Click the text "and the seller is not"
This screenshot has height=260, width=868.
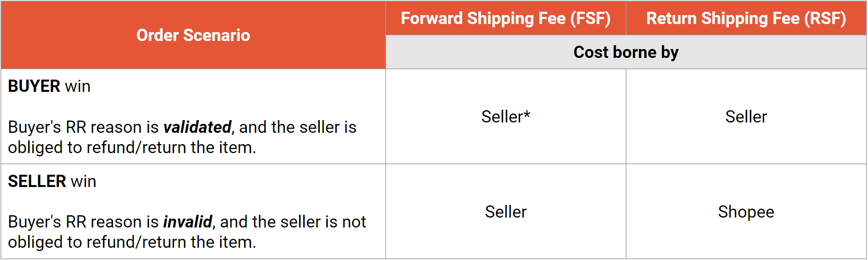(293, 222)
